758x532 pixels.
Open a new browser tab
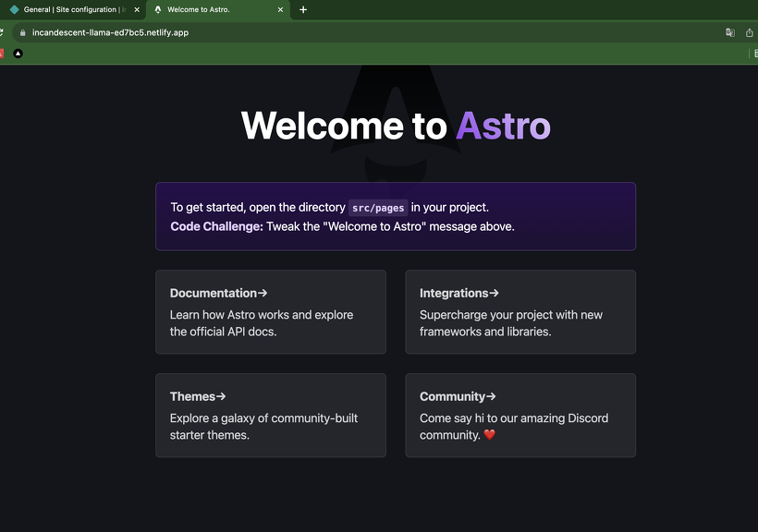coord(303,9)
